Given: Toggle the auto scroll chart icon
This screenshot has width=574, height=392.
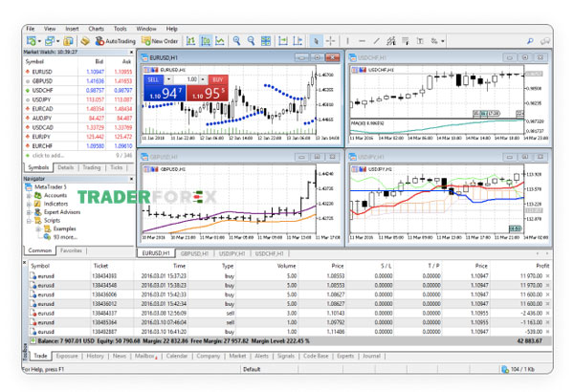Looking at the screenshot, I should (283, 41).
